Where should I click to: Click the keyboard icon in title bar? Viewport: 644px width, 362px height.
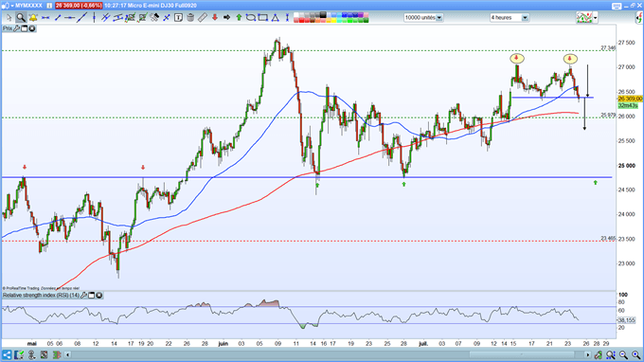(x=617, y=6)
